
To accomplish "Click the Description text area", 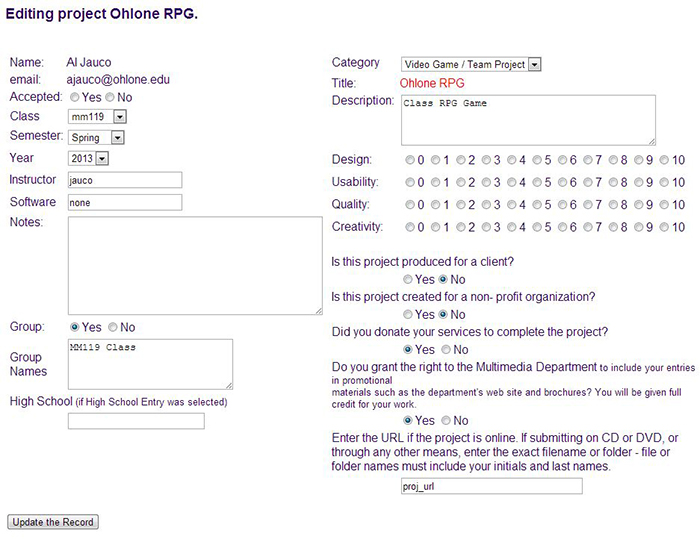I will (x=528, y=120).
